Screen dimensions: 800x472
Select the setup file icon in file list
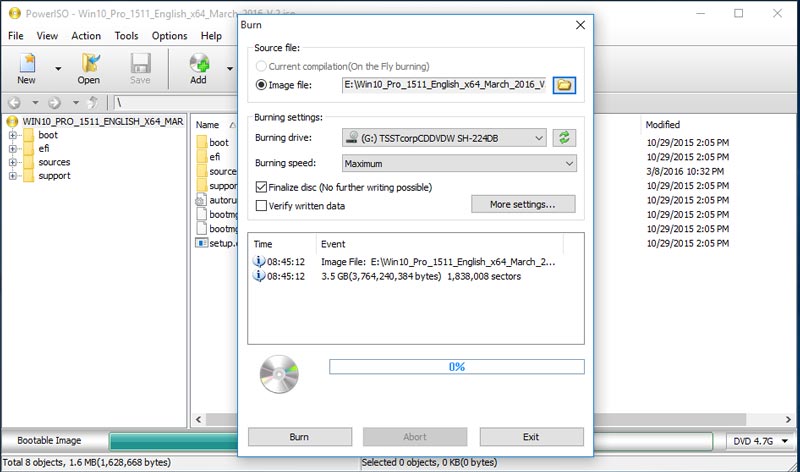point(202,243)
